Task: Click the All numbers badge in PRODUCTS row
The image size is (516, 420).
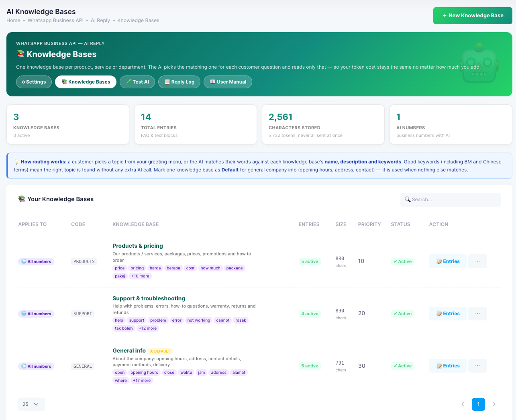Action: 36,261
